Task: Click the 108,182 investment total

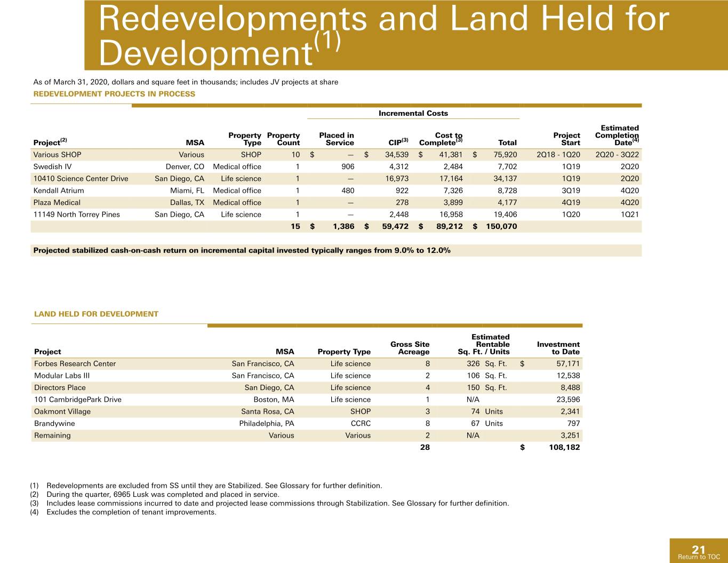Action: 564,447
